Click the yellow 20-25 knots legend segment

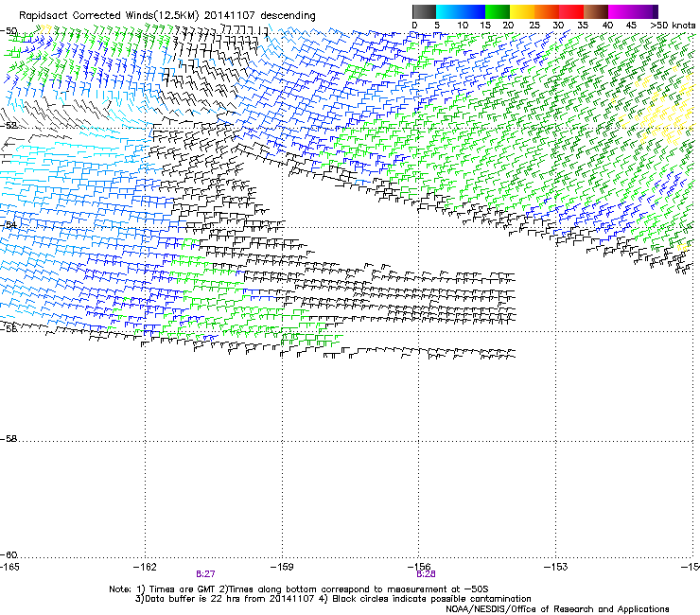(x=522, y=11)
